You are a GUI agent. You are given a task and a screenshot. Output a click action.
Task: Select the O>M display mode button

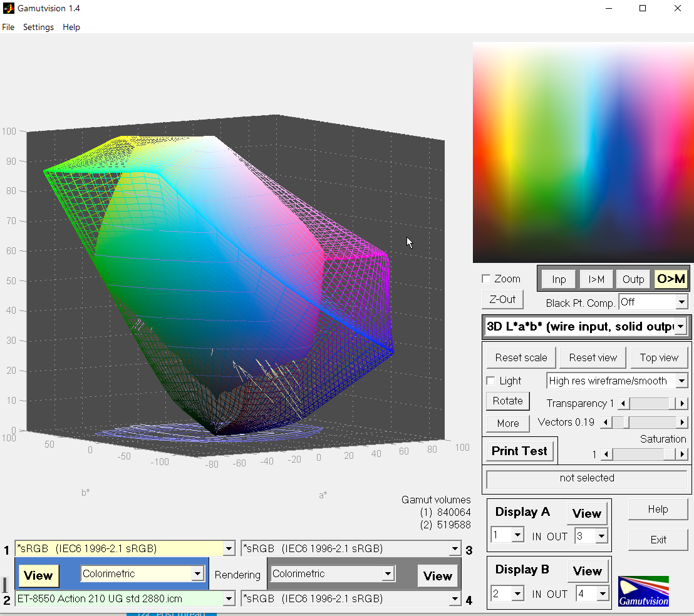pyautogui.click(x=670, y=279)
